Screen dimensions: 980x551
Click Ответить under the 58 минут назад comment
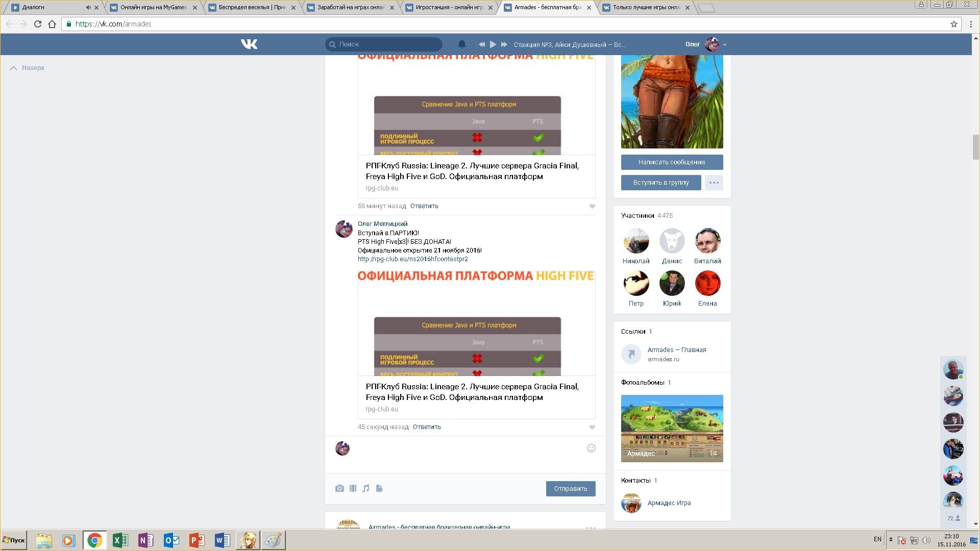(x=424, y=206)
